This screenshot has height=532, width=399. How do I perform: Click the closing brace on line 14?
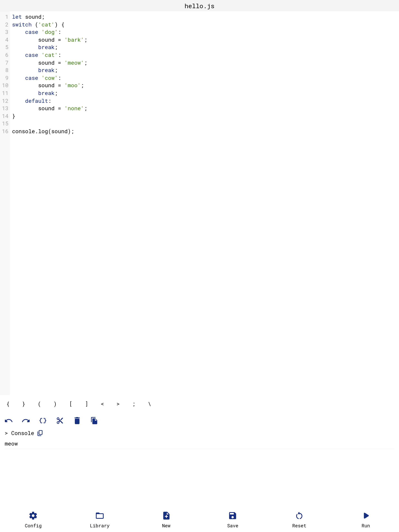pos(14,116)
